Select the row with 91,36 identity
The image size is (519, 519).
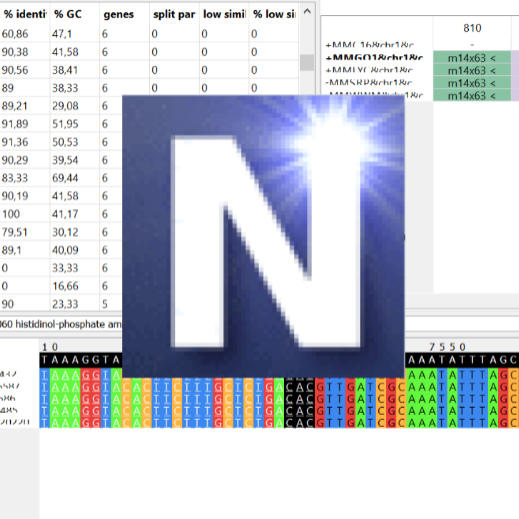61,142
